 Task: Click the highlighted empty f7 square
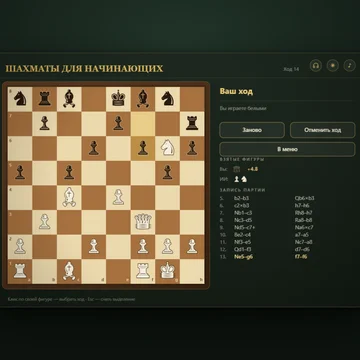pos(143,124)
